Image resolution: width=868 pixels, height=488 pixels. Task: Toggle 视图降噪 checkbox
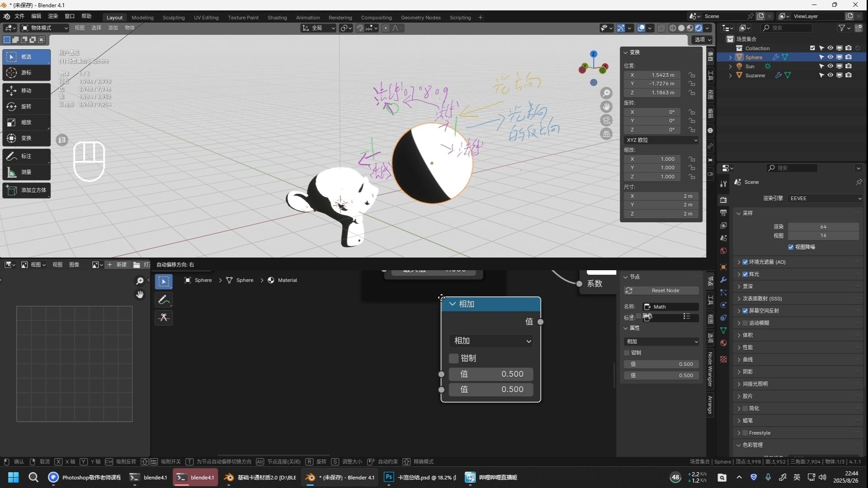[x=791, y=247]
